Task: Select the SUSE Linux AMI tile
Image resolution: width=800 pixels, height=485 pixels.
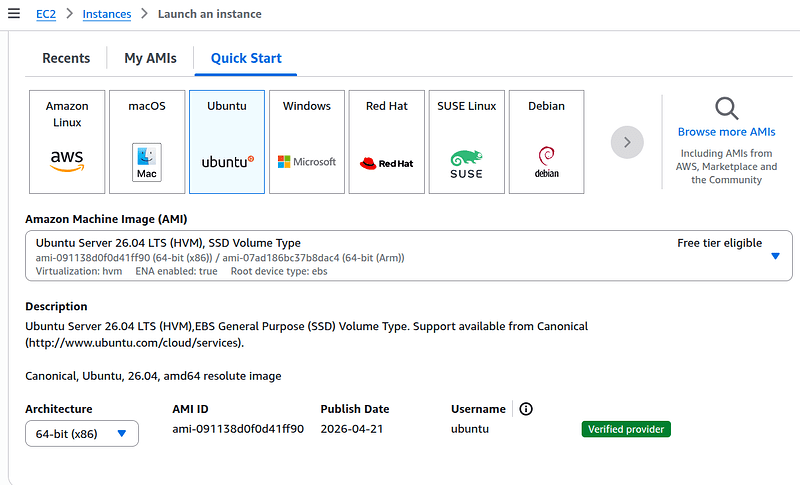Action: click(x=467, y=142)
